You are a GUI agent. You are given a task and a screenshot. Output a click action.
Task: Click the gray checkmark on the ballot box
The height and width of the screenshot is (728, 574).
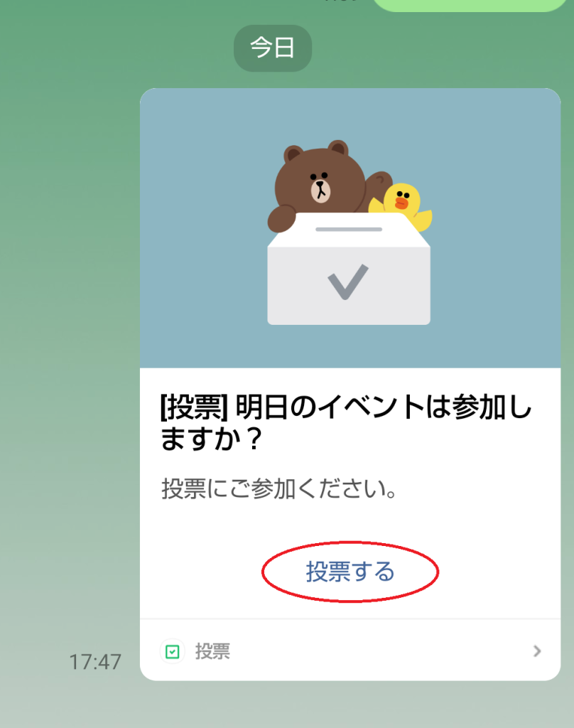click(x=348, y=282)
